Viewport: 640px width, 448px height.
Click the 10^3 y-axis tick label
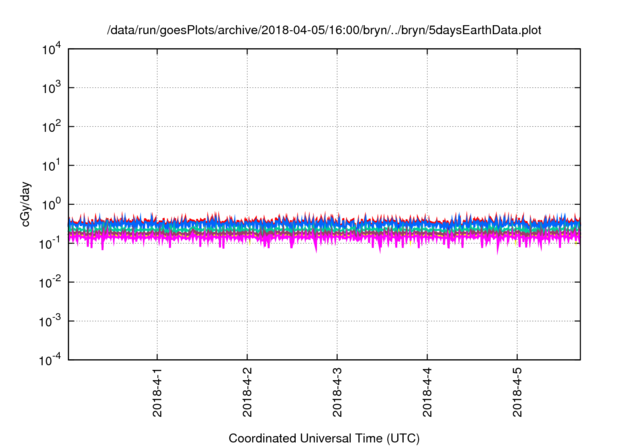(x=51, y=87)
